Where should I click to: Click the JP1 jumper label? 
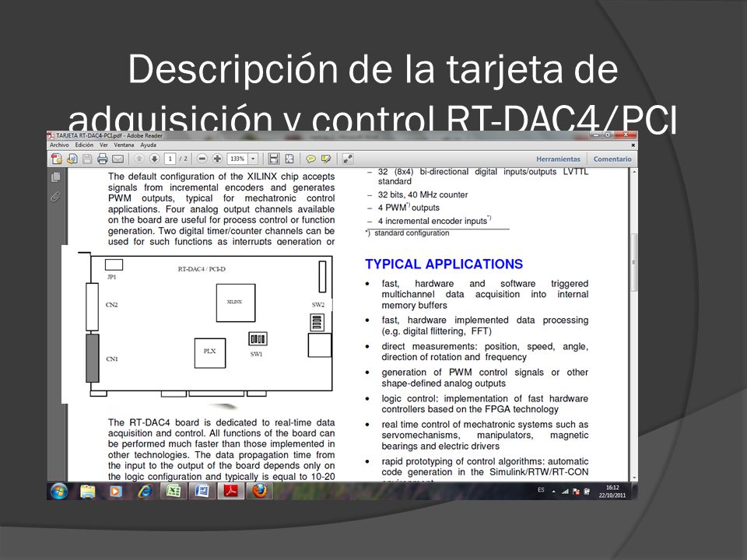[111, 277]
